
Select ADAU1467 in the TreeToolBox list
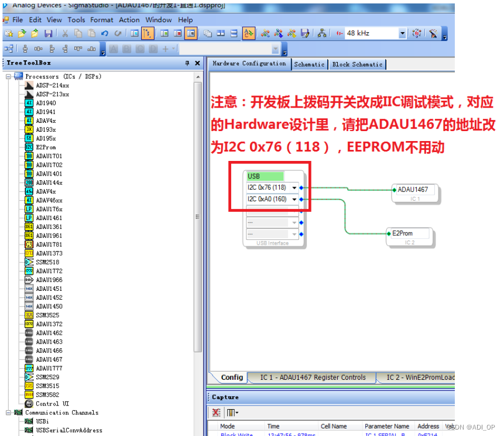pos(49,359)
